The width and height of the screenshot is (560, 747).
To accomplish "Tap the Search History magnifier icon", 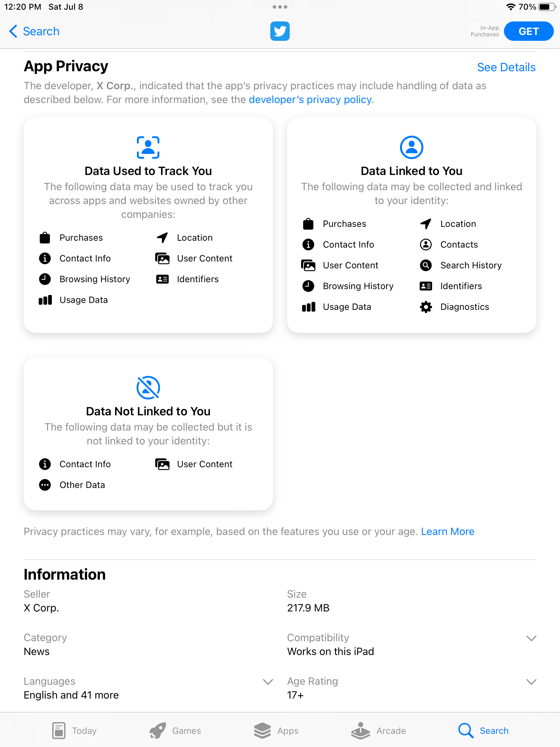I will [x=426, y=265].
